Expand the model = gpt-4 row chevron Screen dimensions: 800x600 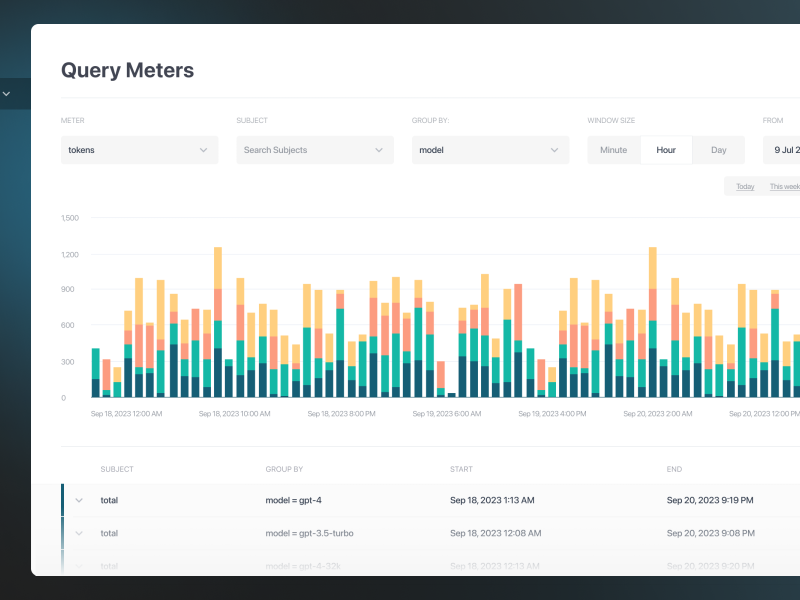tap(79, 501)
